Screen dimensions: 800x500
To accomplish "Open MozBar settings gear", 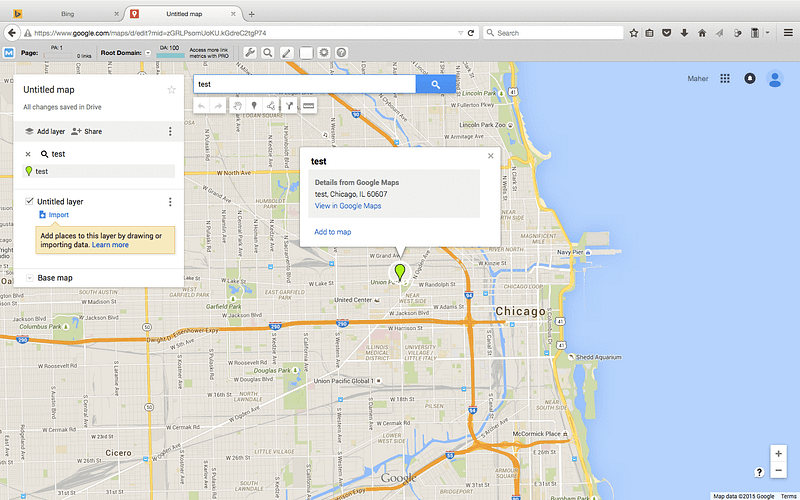I will click(x=324, y=53).
